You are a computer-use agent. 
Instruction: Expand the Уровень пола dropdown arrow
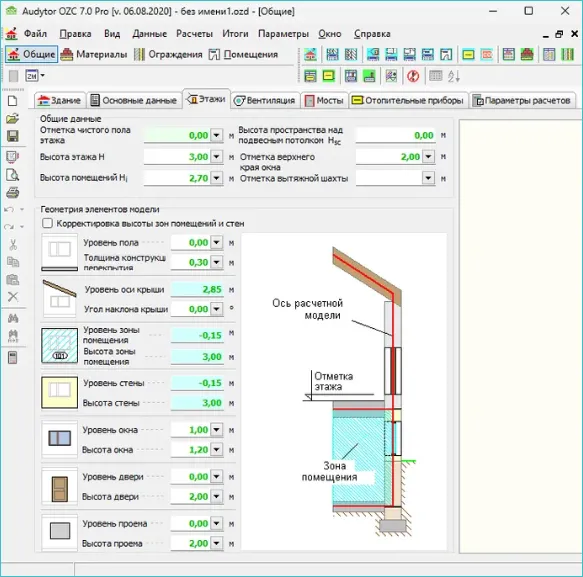pos(216,242)
